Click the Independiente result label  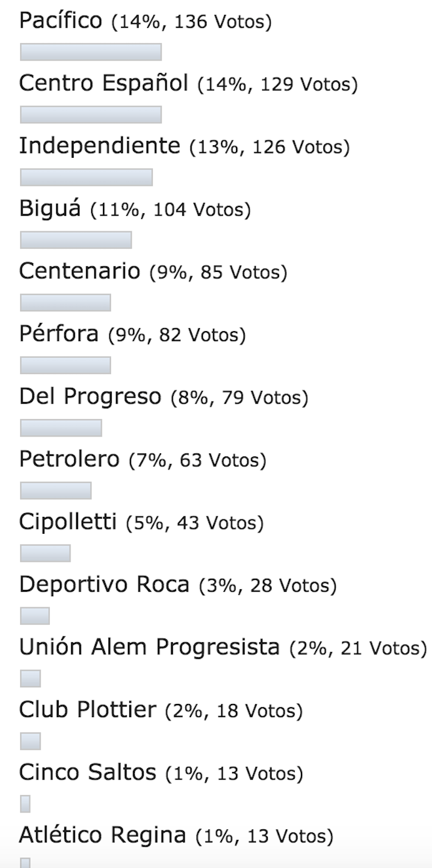185,146
